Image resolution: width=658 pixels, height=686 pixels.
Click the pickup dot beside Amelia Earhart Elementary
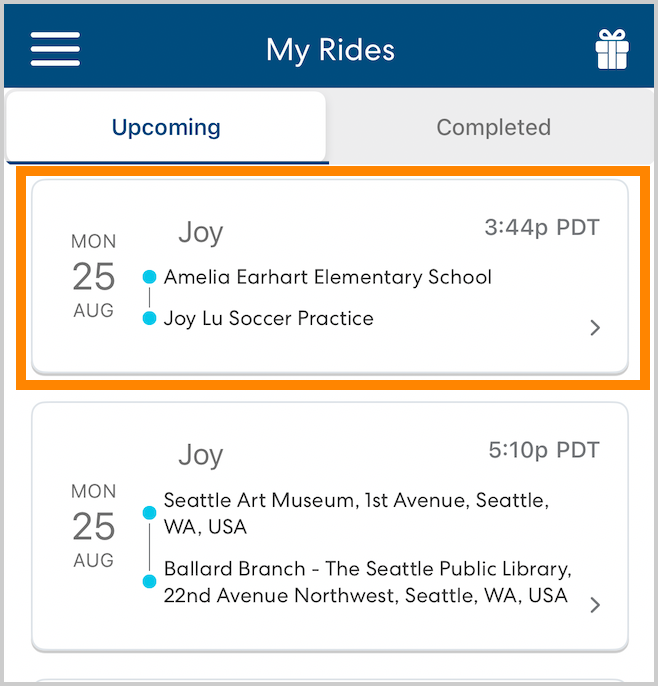[149, 277]
